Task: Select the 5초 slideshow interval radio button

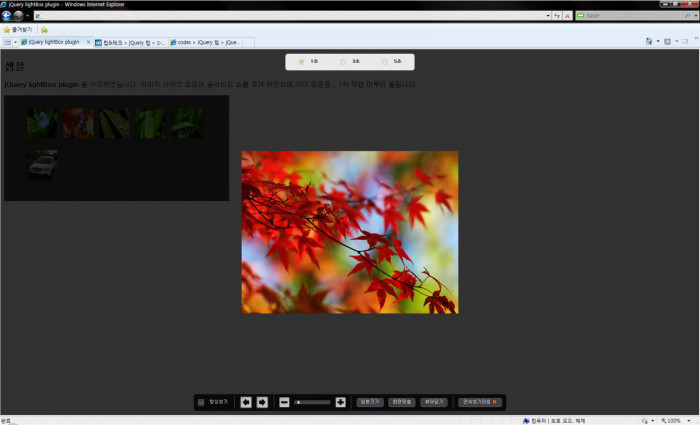Action: (385, 62)
